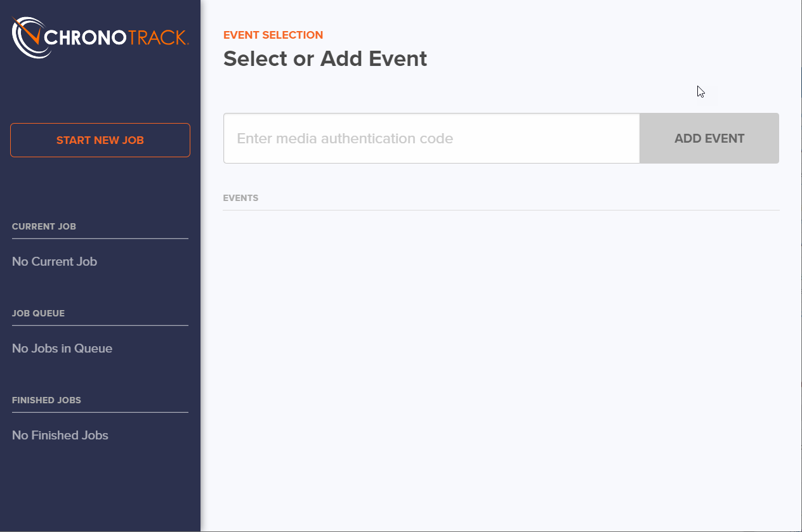Click the orange EVENT SELECTION label
Screen dimensions: 802x532
(x=273, y=35)
